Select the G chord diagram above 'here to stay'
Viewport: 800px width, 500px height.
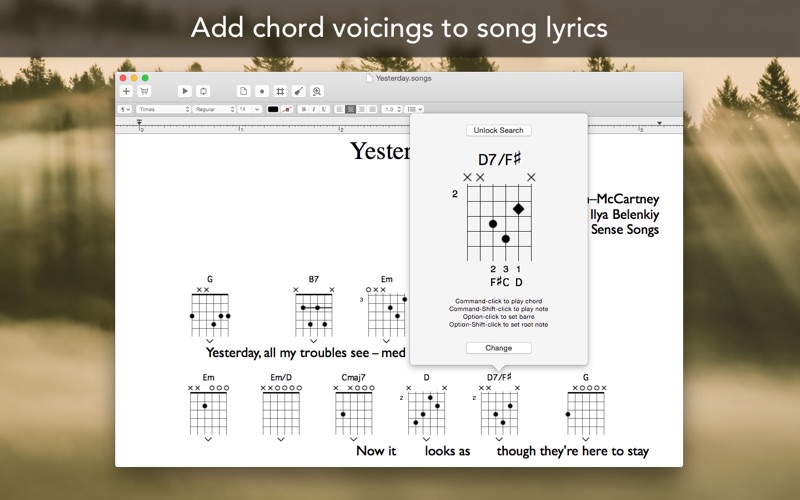(586, 410)
